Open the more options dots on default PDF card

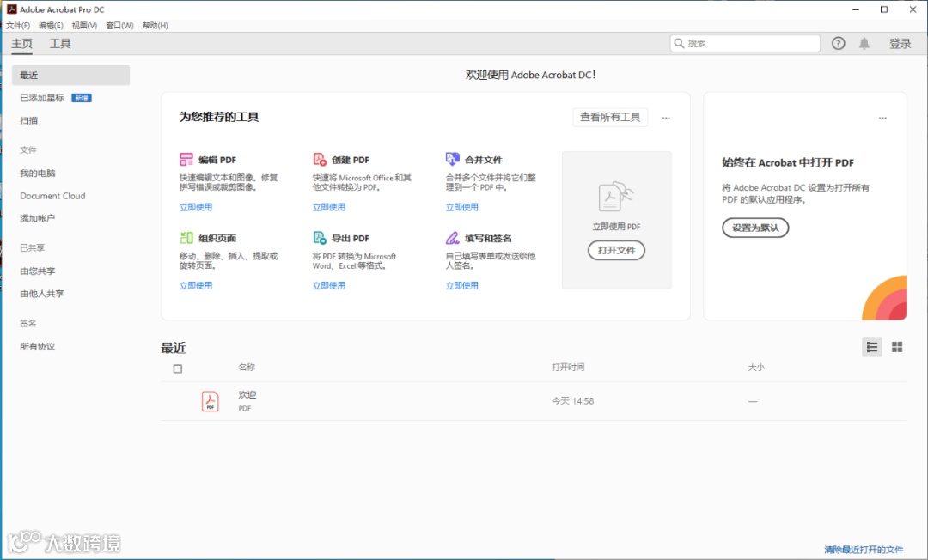882,118
